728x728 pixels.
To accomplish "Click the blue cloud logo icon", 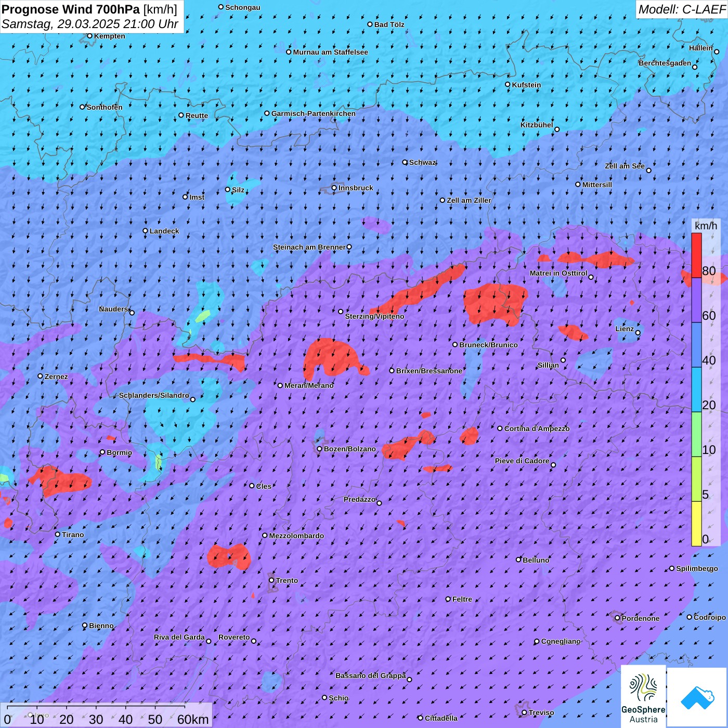I will (697, 697).
